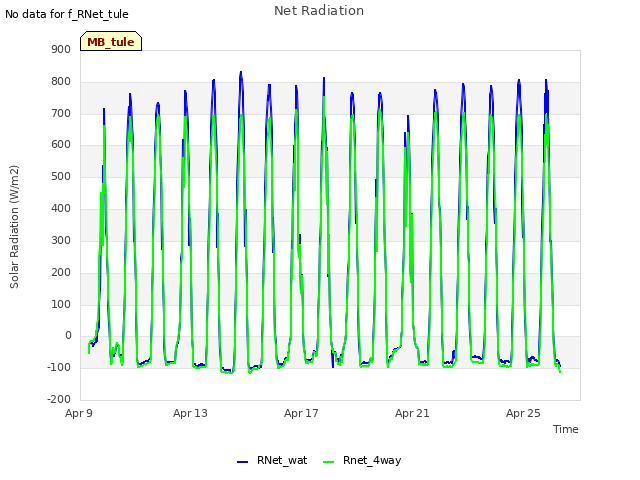Click the -200 y-axis tick label
The image size is (640, 480).
(x=59, y=399)
